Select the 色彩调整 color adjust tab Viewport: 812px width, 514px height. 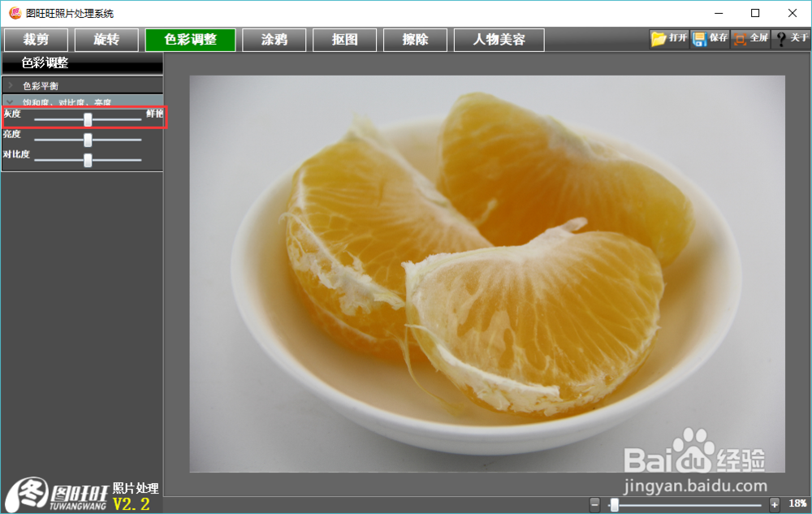tap(191, 40)
